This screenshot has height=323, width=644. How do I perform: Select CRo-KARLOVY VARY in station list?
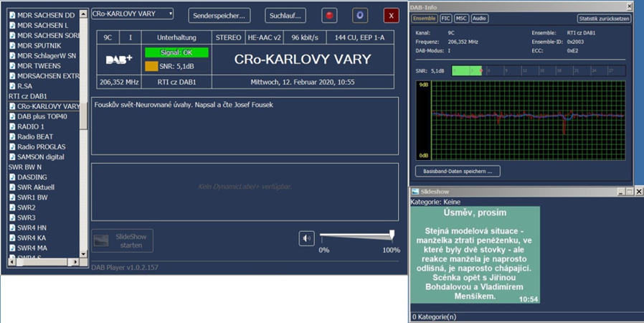click(x=44, y=106)
